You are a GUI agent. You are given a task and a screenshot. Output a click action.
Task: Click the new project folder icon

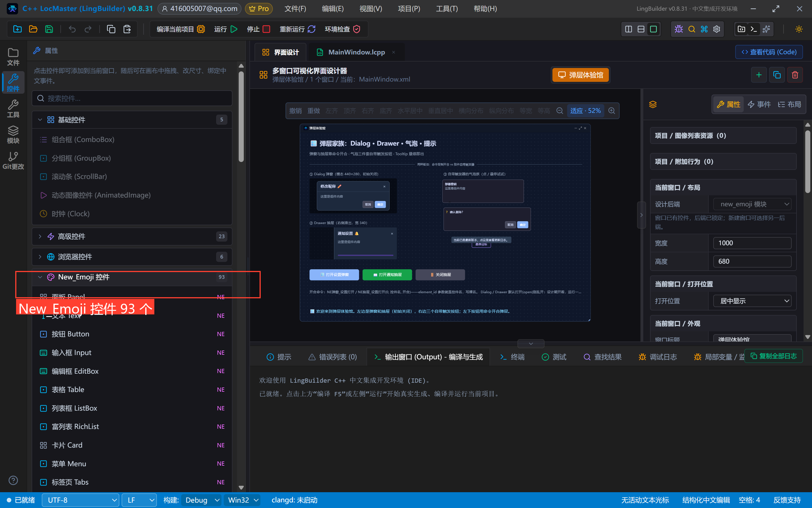[17, 29]
